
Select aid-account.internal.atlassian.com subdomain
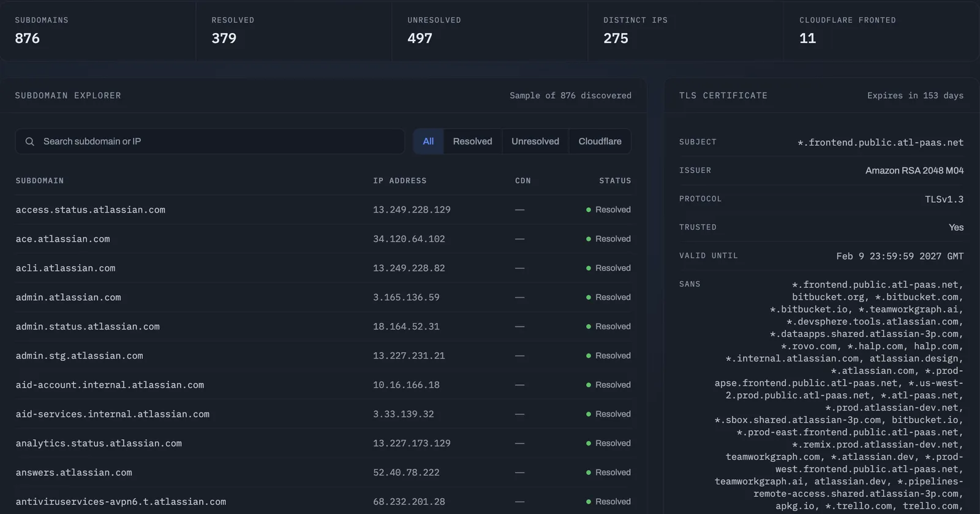click(110, 385)
